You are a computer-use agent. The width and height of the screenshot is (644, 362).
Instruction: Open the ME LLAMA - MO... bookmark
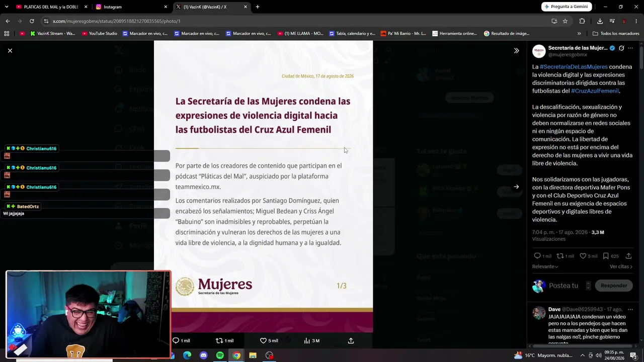300,34
